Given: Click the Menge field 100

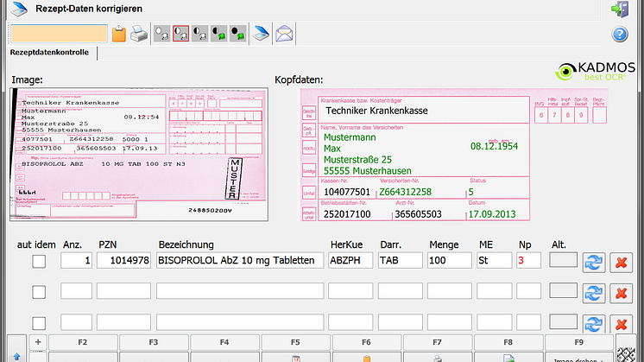Looking at the screenshot, I should click(x=449, y=261).
